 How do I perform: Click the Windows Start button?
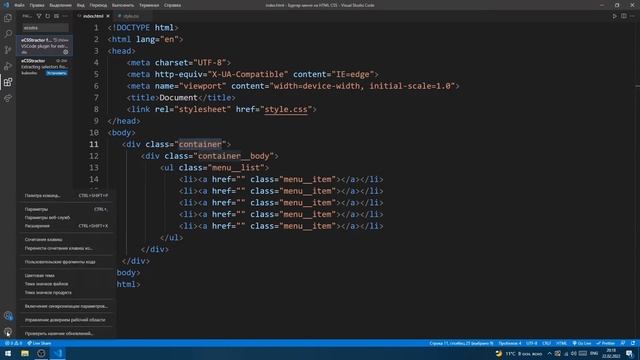coord(8,353)
